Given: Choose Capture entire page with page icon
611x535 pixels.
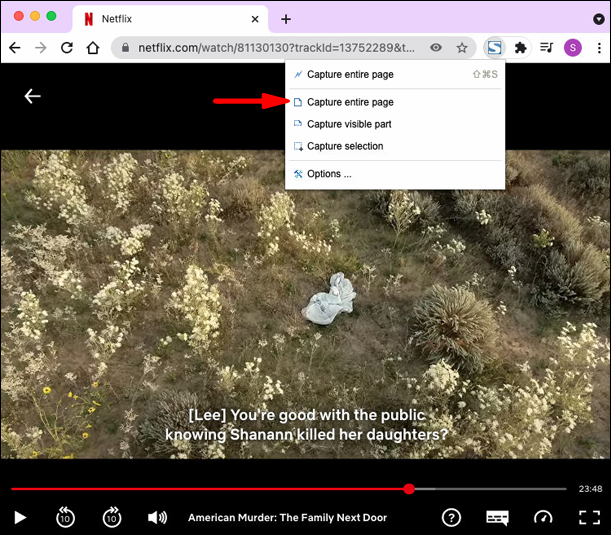Looking at the screenshot, I should point(395,102).
